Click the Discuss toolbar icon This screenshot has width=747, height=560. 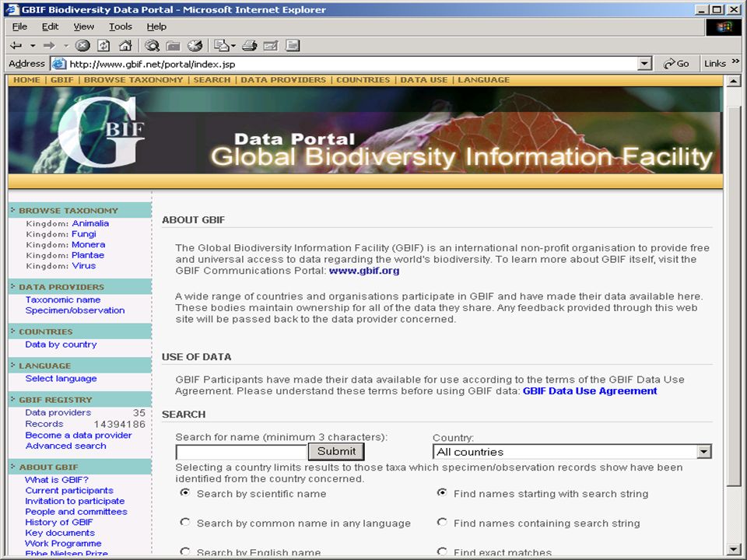(292, 46)
